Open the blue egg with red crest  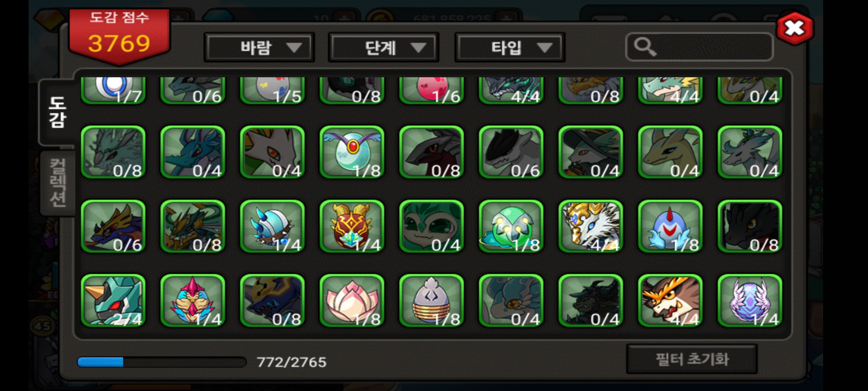670,226
